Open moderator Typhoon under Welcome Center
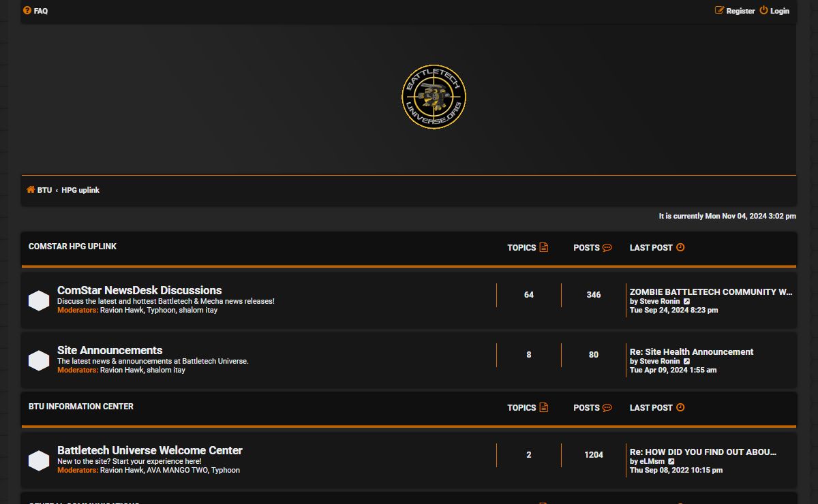Screen dimensions: 818x504 pyautogui.click(x=225, y=470)
